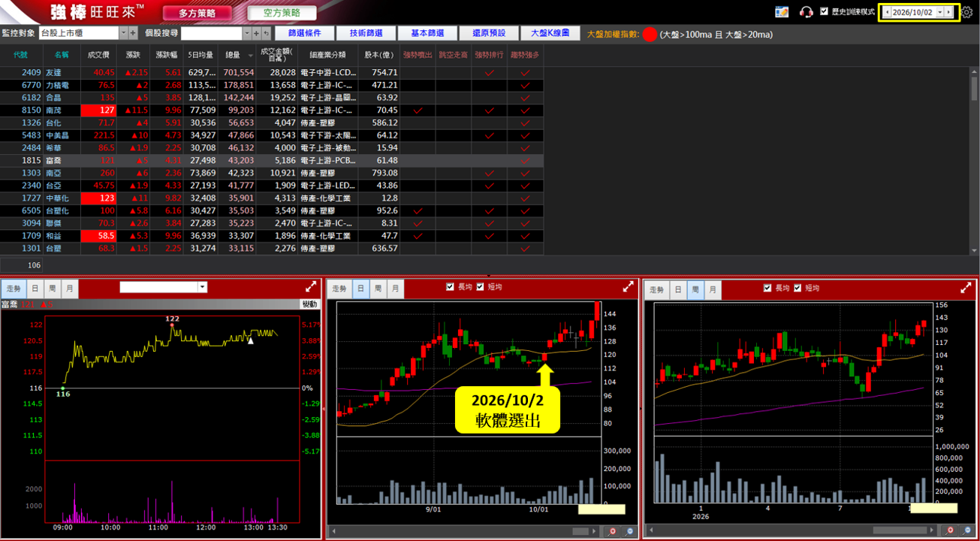Viewport: 980px width, 541px height.
Task: Zoom out on the weekly K-line chart
Action: 966,530
